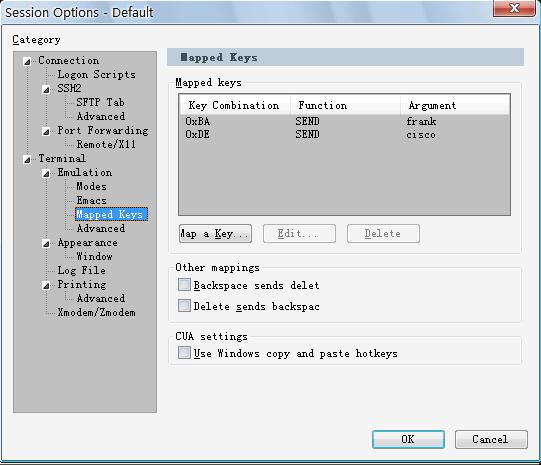Screen dimensions: 541x465
Task: Confirm with the OK button
Action: pyautogui.click(x=408, y=439)
